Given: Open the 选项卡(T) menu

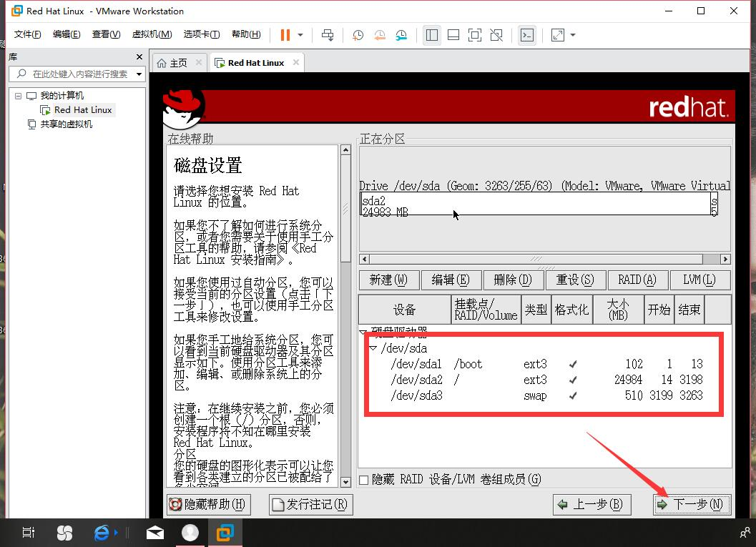Looking at the screenshot, I should 202,34.
